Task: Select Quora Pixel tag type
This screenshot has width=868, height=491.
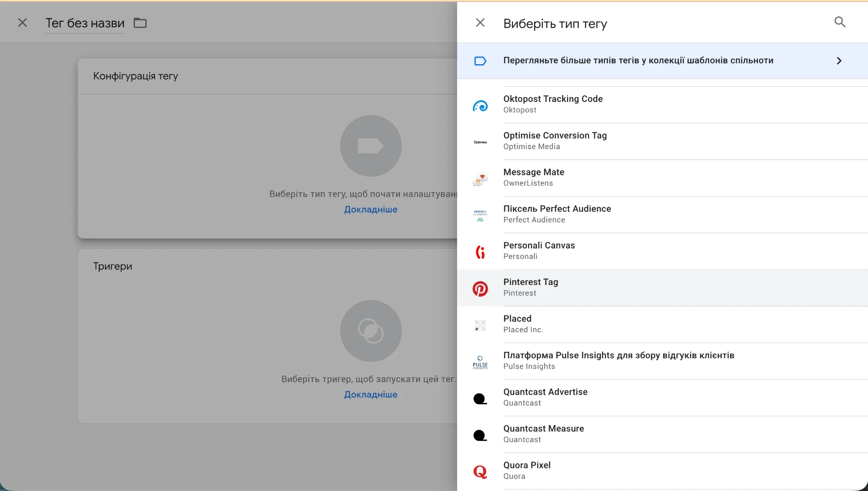Action: [x=662, y=471]
